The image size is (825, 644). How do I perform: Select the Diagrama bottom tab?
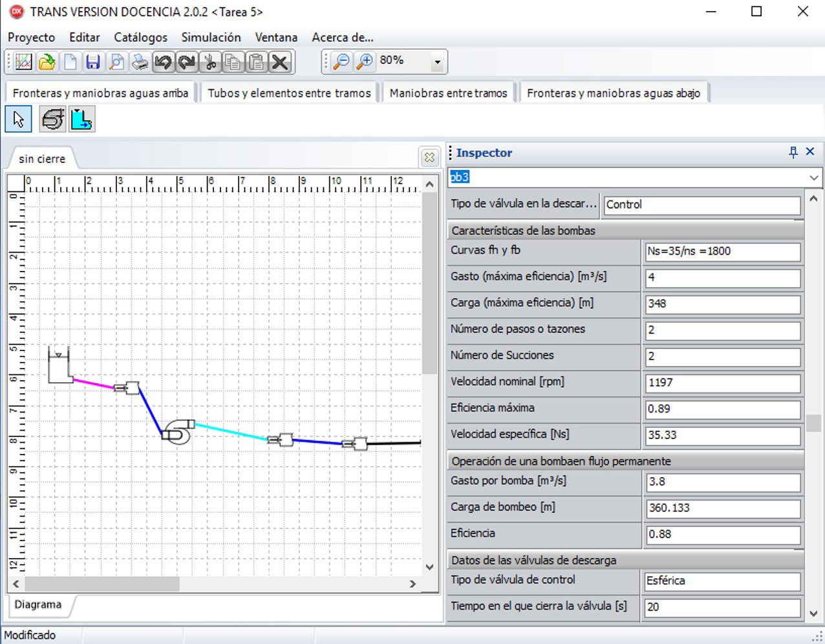point(38,605)
